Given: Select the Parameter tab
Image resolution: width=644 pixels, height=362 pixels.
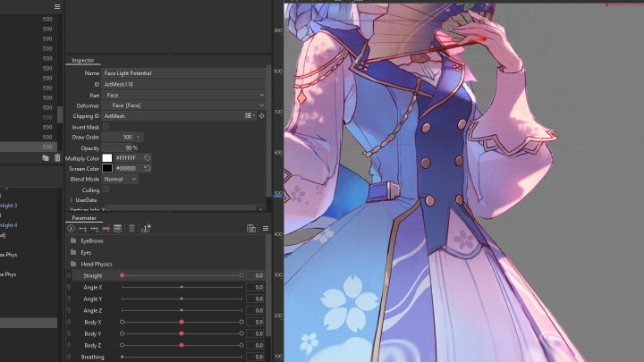Looking at the screenshot, I should click(x=84, y=218).
